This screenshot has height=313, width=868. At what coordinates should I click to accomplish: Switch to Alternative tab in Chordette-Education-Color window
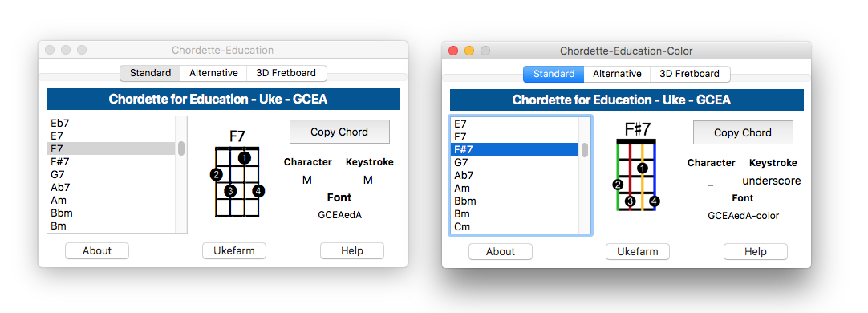coord(617,74)
